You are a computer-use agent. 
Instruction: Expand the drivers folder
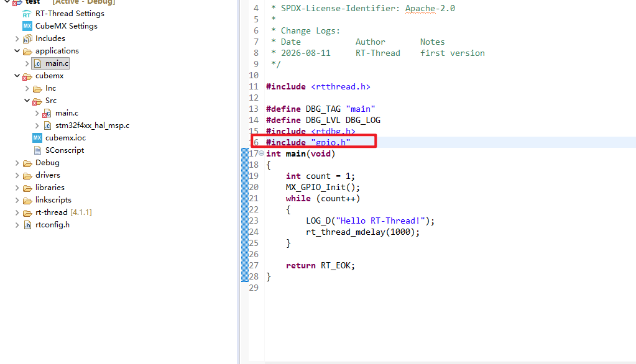click(x=17, y=175)
